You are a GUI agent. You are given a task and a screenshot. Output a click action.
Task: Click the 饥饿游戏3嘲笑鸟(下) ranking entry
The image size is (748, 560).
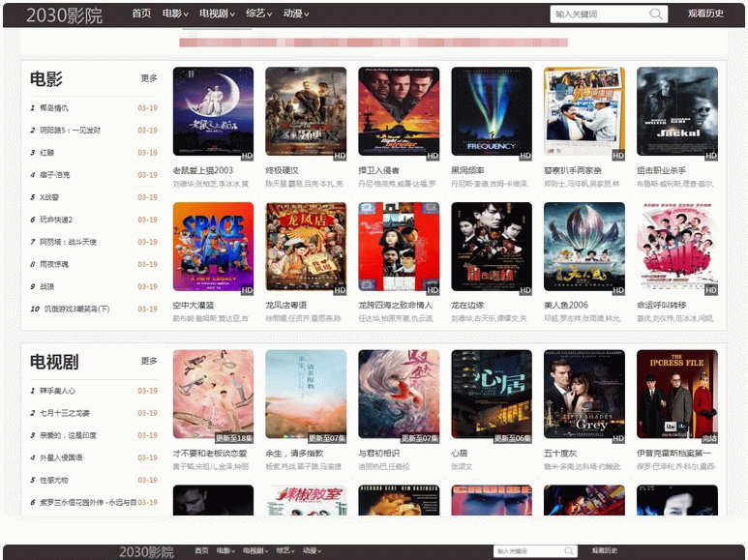[x=76, y=309]
